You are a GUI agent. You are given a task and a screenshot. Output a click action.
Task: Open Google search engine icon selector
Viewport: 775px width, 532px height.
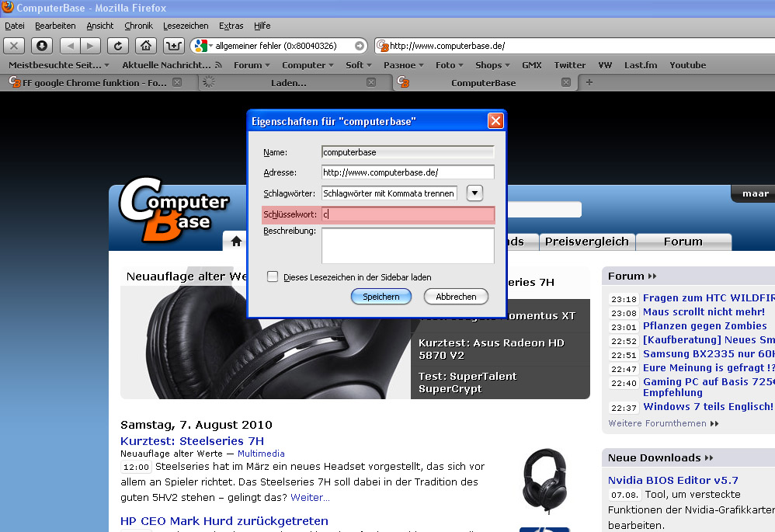coord(203,46)
